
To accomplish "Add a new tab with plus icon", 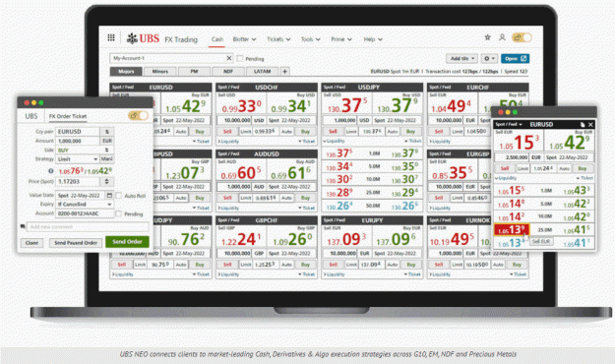I will pos(284,72).
